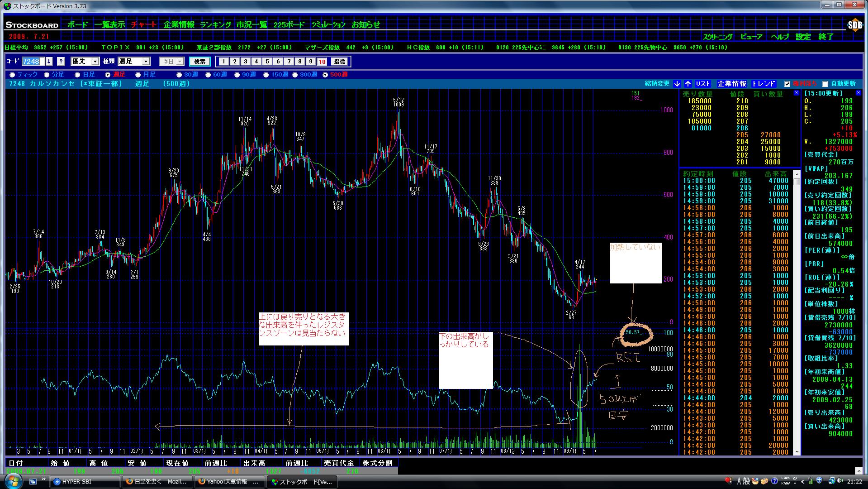
Task: Enable the 自動更新 auto-update checkbox
Action: pyautogui.click(x=825, y=84)
